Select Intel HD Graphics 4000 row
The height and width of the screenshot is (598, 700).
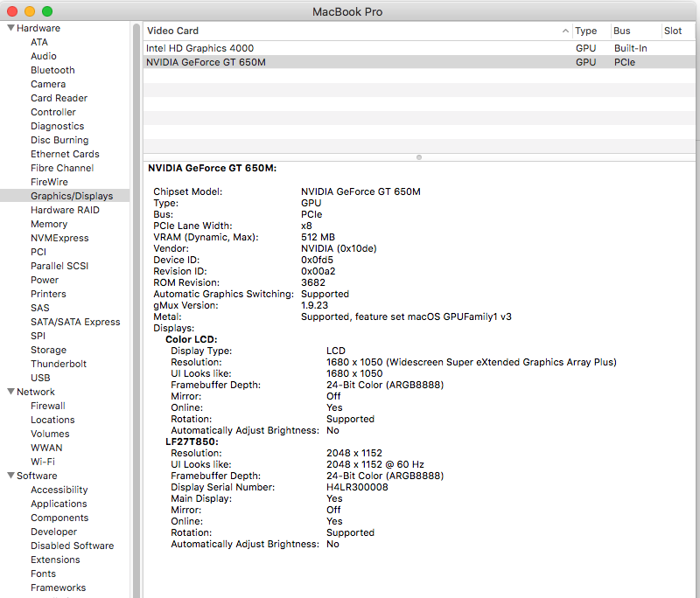419,48
